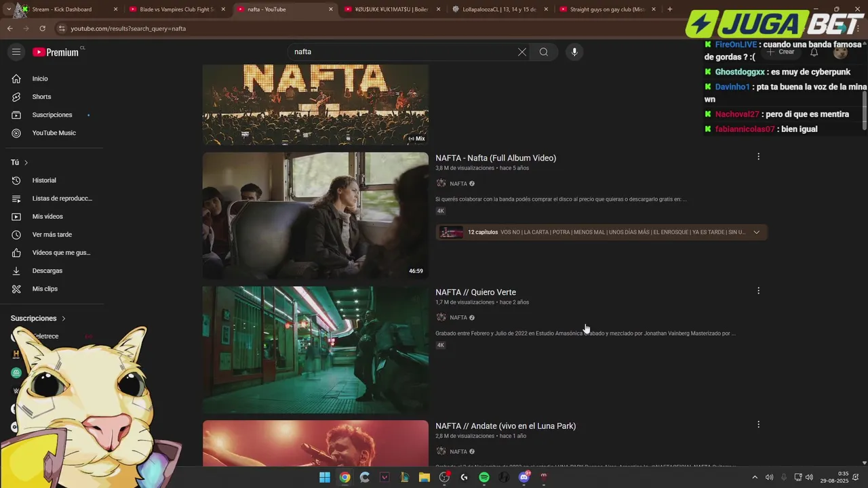The height and width of the screenshot is (488, 868).
Task: Open the tab search dropdown arrow
Action: (8, 9)
